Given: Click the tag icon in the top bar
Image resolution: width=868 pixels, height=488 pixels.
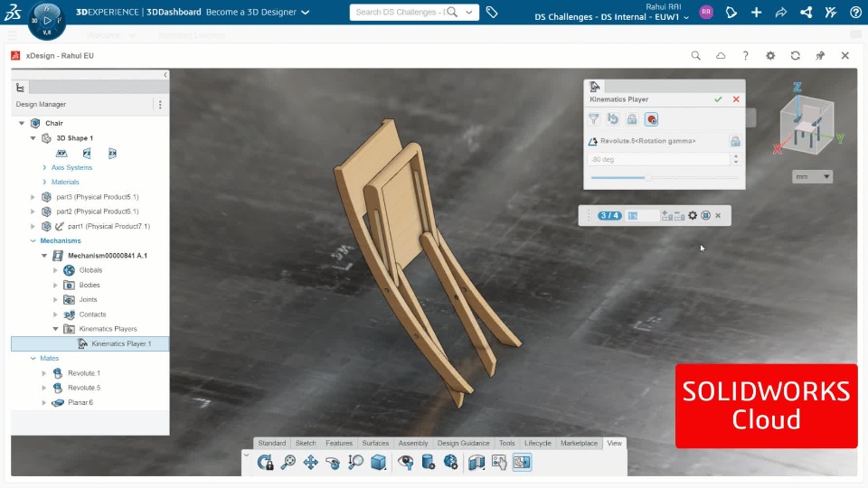Looking at the screenshot, I should 492,12.
